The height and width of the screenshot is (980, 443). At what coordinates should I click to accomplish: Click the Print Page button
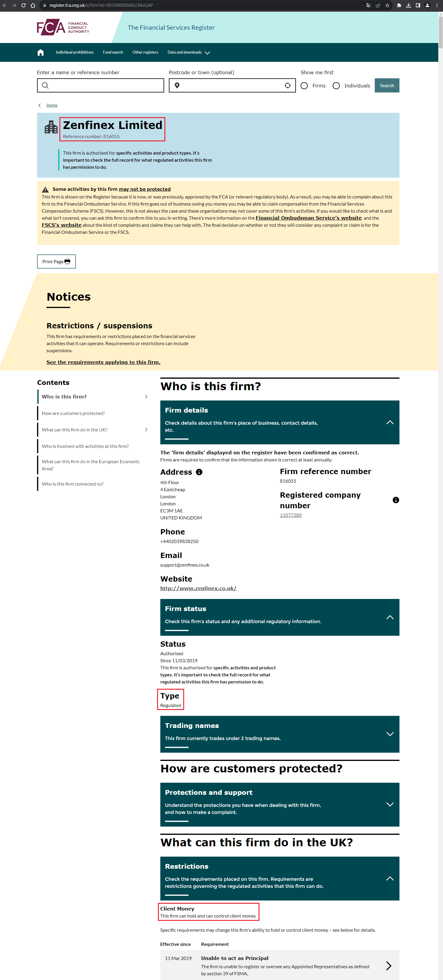tap(56, 262)
